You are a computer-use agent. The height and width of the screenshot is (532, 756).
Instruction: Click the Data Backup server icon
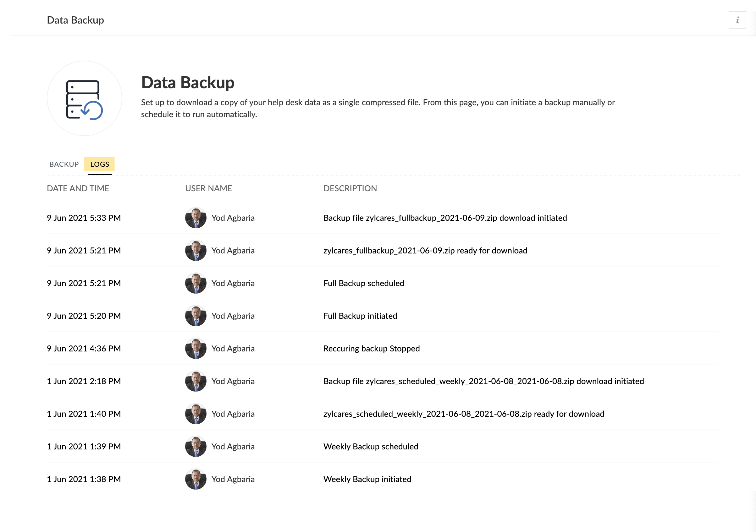click(85, 98)
